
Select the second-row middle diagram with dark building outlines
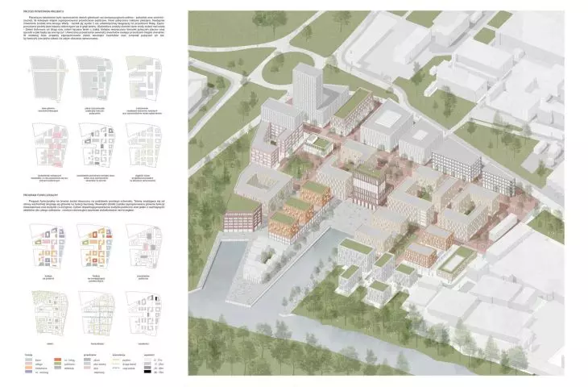(97, 147)
